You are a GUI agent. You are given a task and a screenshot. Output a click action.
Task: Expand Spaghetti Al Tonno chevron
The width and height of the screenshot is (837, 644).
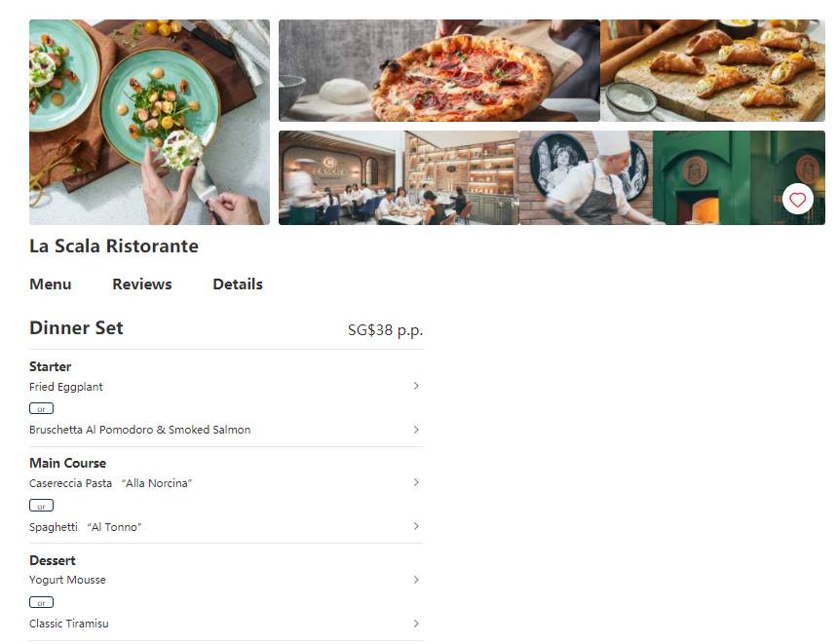point(416,526)
